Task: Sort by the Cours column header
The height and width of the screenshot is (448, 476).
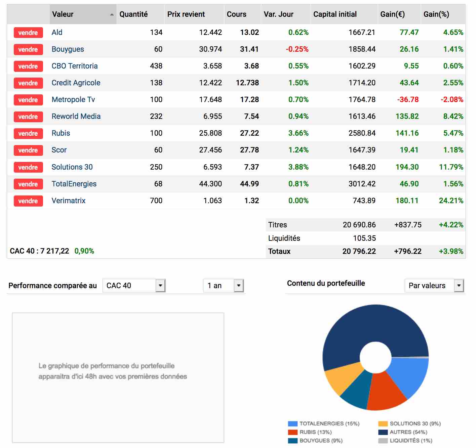Action: [x=242, y=14]
